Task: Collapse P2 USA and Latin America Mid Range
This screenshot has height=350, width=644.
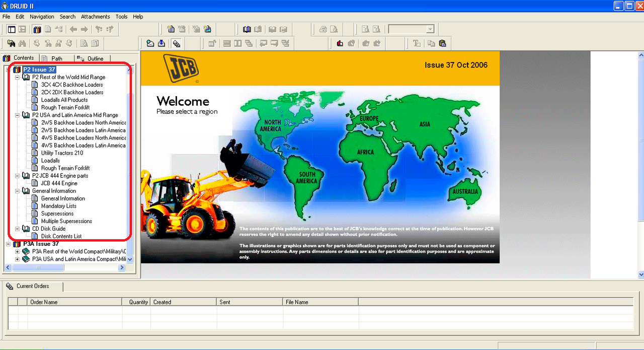Action: coord(18,115)
